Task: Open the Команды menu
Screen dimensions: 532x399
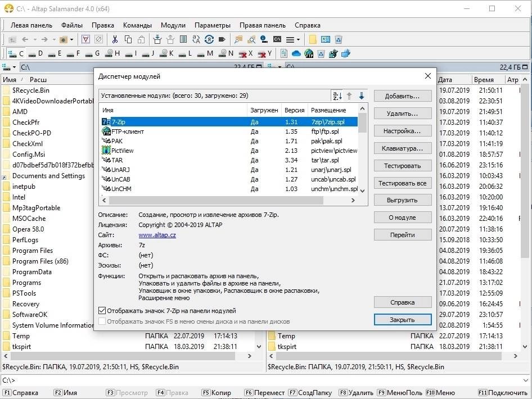Action: (137, 25)
